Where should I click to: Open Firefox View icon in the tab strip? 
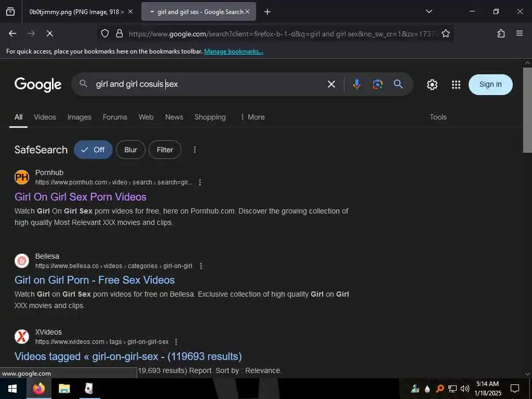10,12
